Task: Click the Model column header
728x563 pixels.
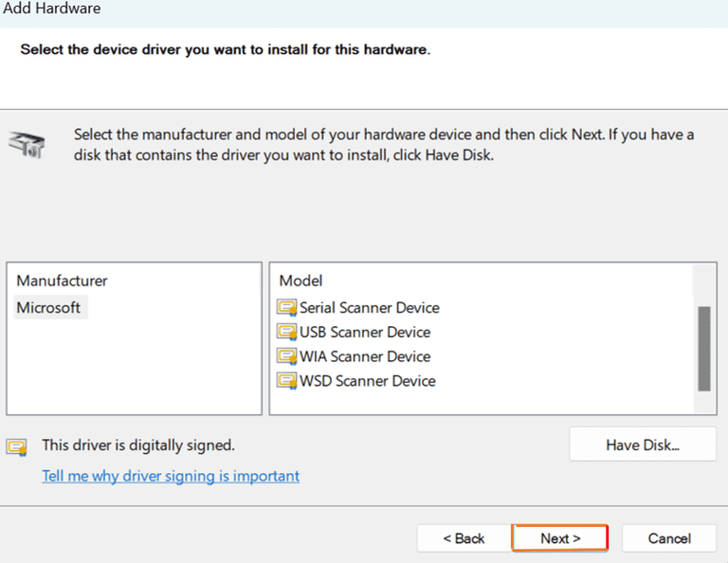Action: pyautogui.click(x=301, y=281)
